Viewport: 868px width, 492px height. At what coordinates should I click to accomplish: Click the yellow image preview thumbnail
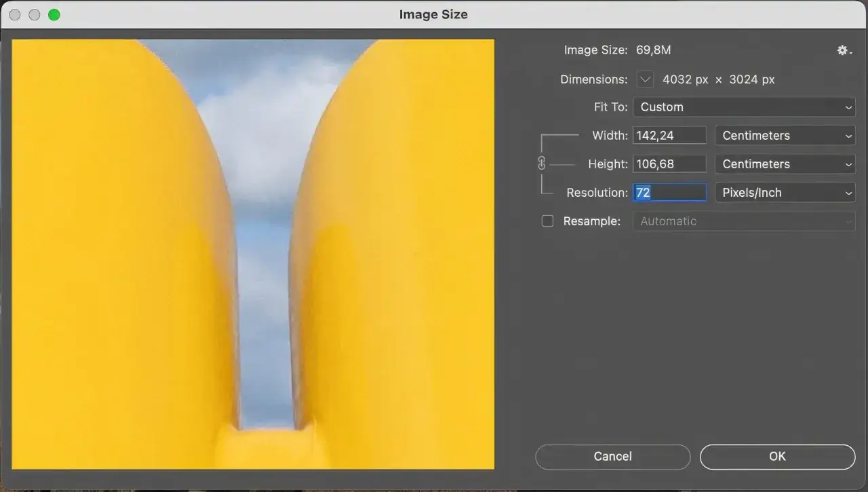(x=253, y=254)
